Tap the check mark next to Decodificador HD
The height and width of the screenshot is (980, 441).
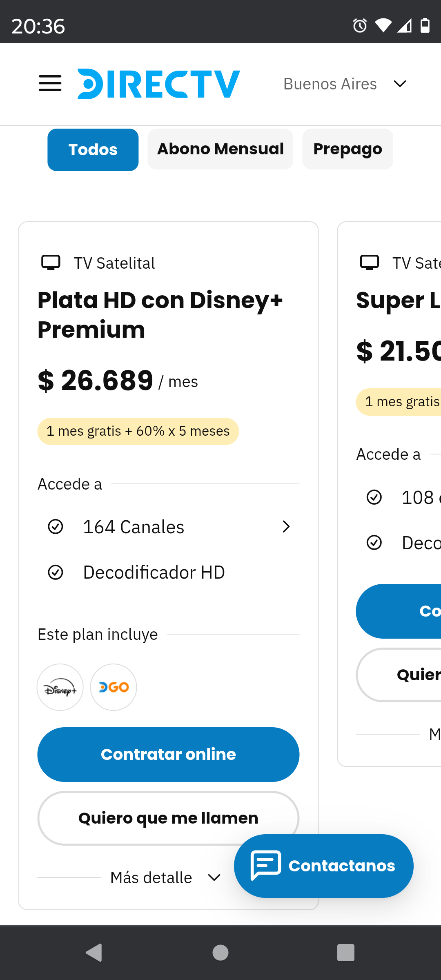pos(56,572)
